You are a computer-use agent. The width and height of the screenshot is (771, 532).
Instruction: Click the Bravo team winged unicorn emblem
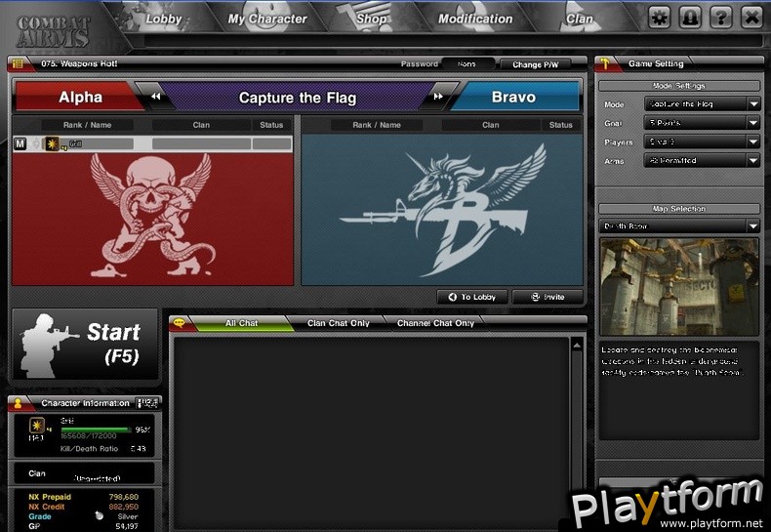(442, 211)
